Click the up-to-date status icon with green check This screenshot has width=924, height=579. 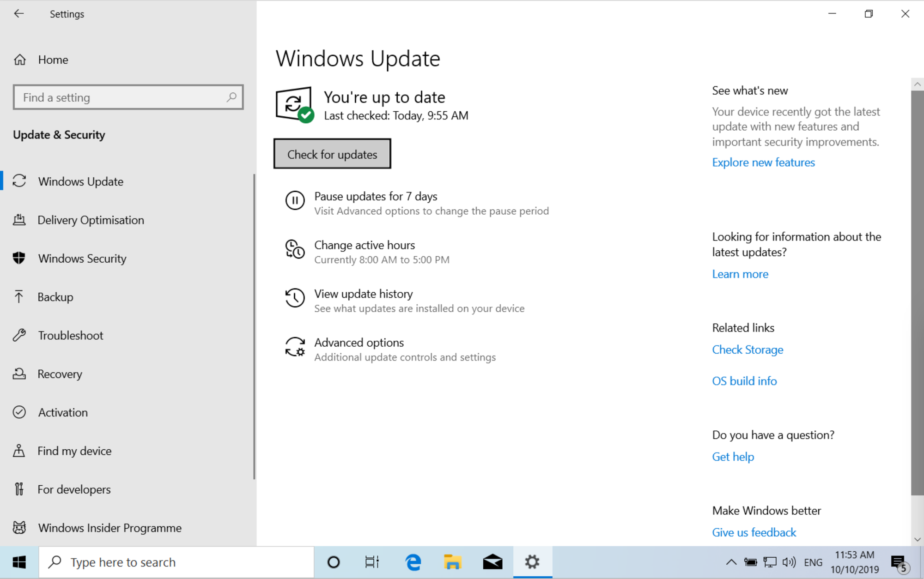point(295,105)
